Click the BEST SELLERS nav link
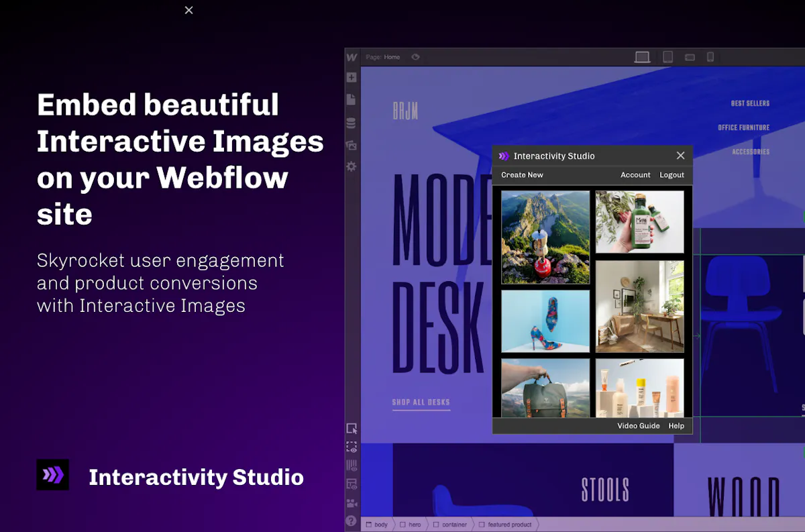The image size is (805, 532). (750, 103)
